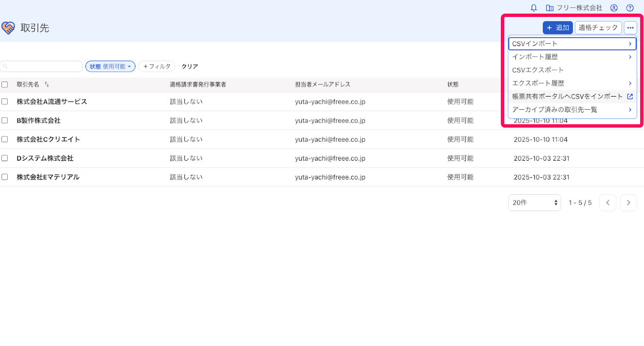This screenshot has height=346, width=644.
Task: Click into the search input field
Action: point(41,66)
